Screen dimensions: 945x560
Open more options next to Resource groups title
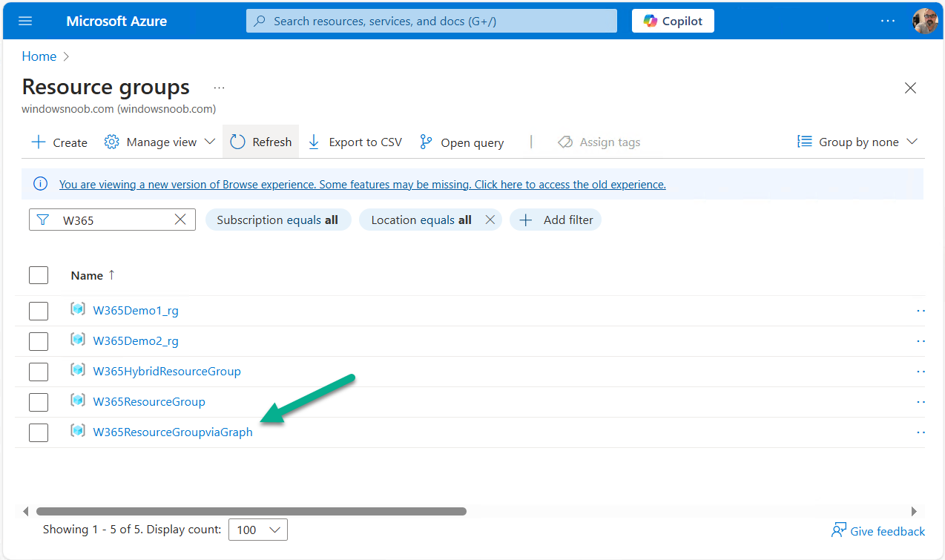click(x=219, y=88)
